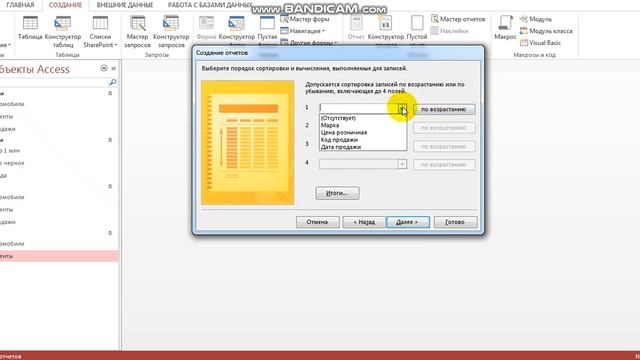This screenshot has height=360, width=640.
Task: Open Конструктор таблиц in ribbon
Action: [63, 32]
